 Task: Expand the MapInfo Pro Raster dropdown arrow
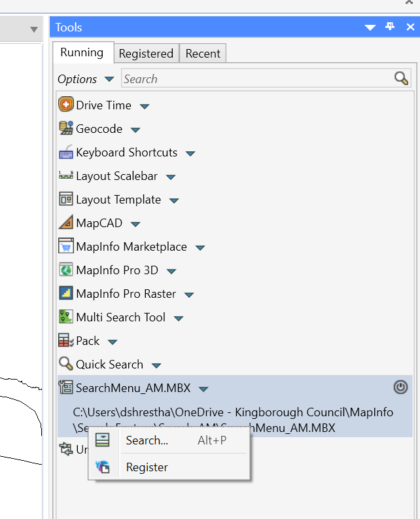189,295
